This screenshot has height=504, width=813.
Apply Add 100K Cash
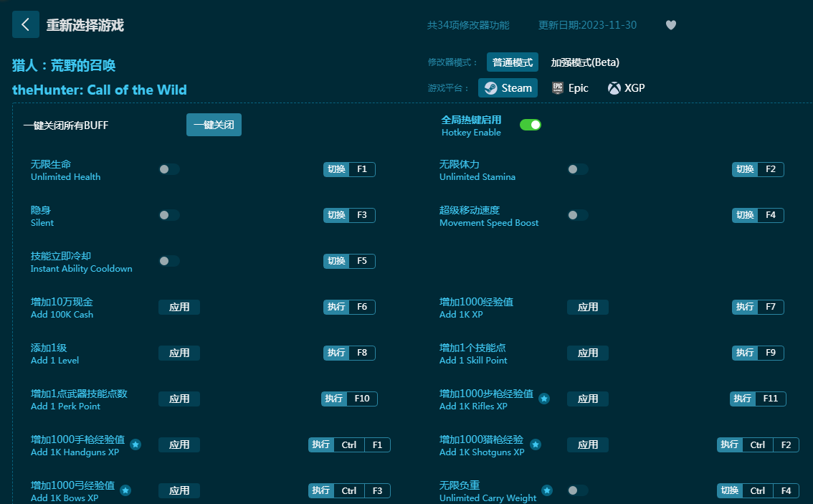tap(179, 307)
